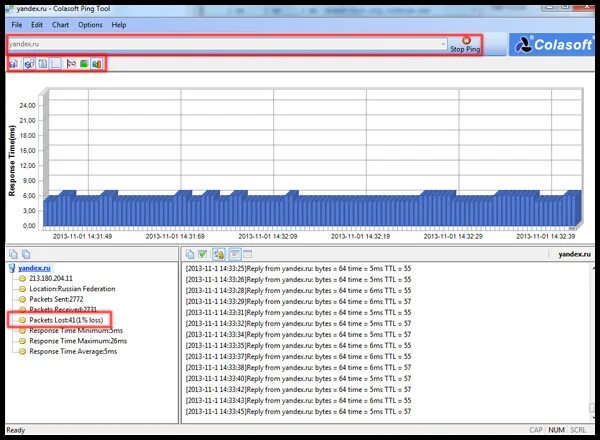The image size is (600, 440).
Task: Click the first main toolbar icon under address bar
Action: pyautogui.click(x=13, y=64)
